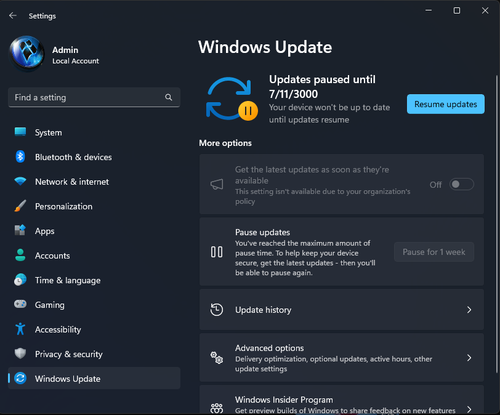Click the Windows Update sync icon in sidebar
Screen dimensions: 500x415
20,378
